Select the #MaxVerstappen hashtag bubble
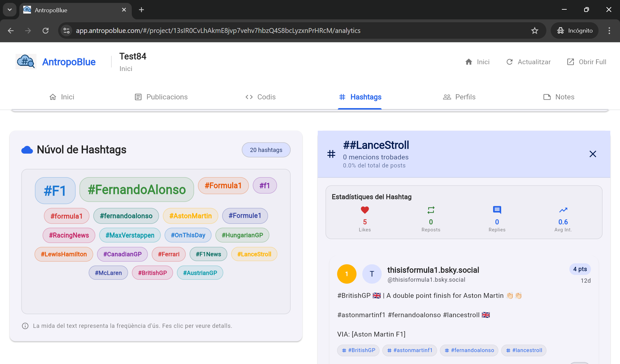 (x=130, y=235)
